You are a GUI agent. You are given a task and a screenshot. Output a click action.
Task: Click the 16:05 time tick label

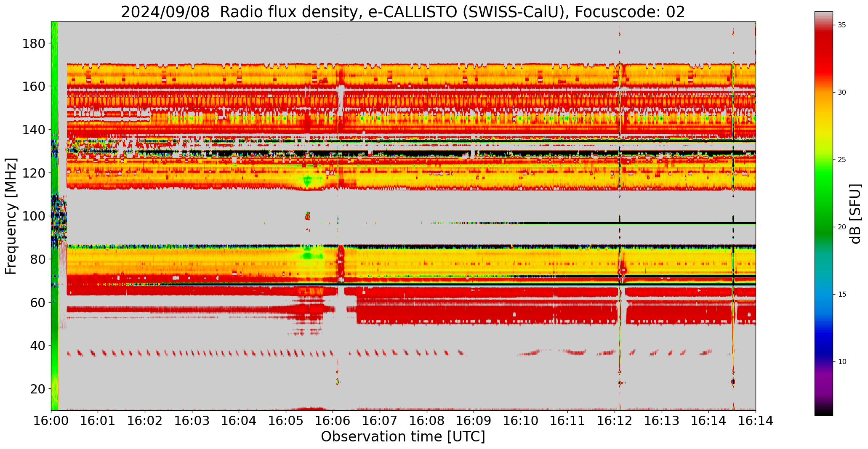(x=286, y=421)
